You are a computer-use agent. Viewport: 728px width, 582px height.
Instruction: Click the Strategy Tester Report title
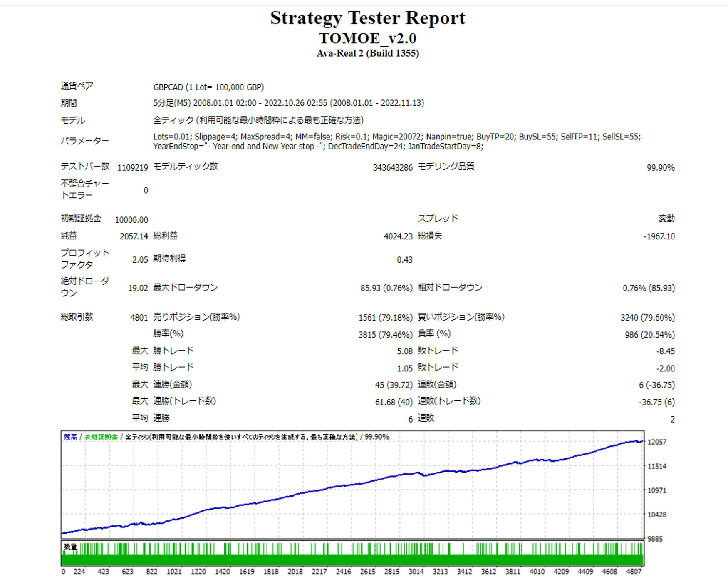[368, 18]
